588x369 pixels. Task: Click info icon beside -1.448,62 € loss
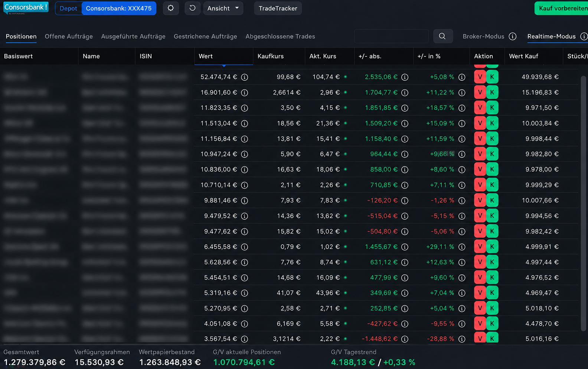[405, 339]
